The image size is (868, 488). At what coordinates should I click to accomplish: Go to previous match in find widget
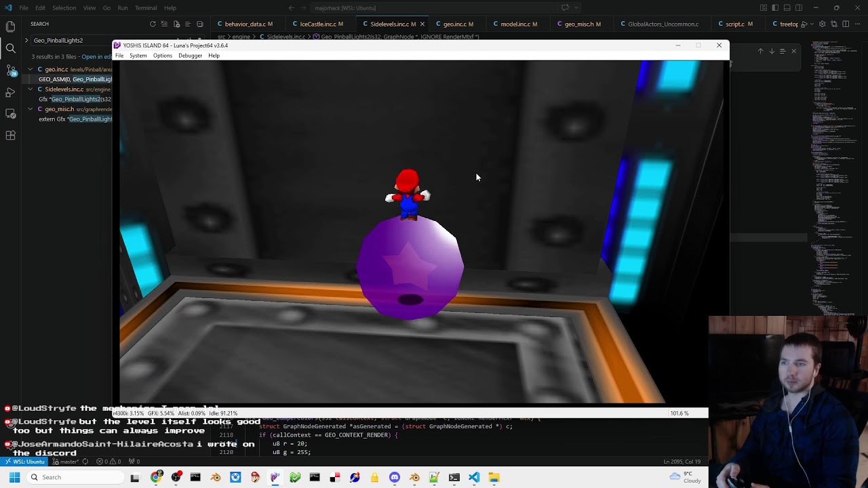click(x=760, y=51)
